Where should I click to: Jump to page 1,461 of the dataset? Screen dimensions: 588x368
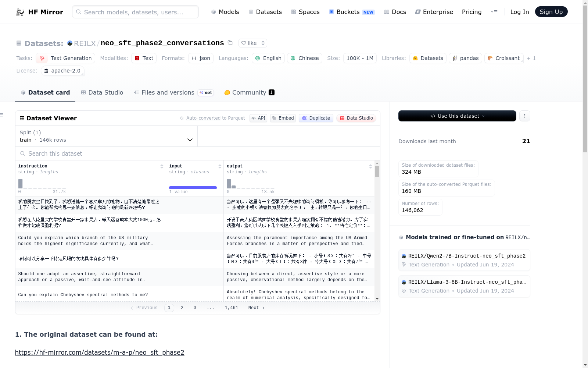[x=232, y=308]
